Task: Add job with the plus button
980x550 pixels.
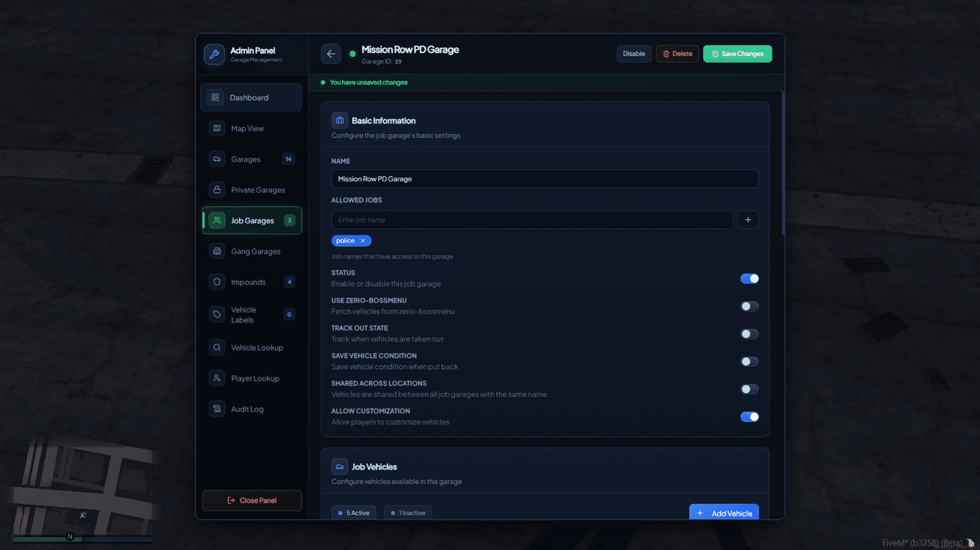Action: tap(748, 220)
